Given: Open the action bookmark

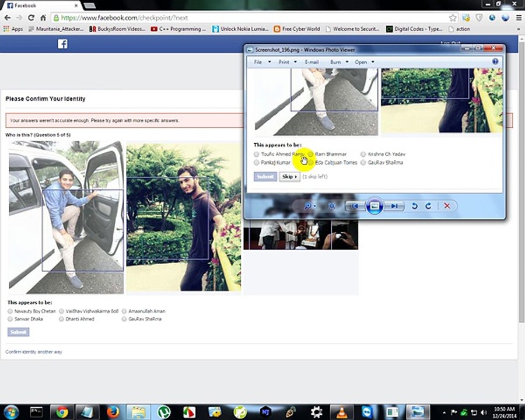Looking at the screenshot, I should [459, 29].
